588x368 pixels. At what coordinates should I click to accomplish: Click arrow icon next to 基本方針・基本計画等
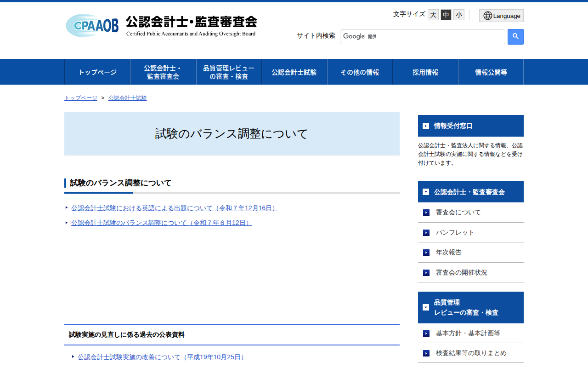426,333
